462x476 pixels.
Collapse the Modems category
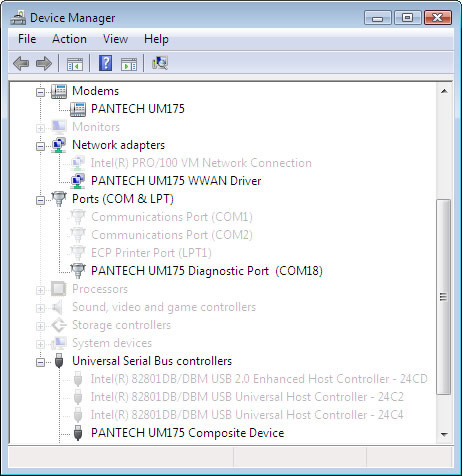click(40, 92)
